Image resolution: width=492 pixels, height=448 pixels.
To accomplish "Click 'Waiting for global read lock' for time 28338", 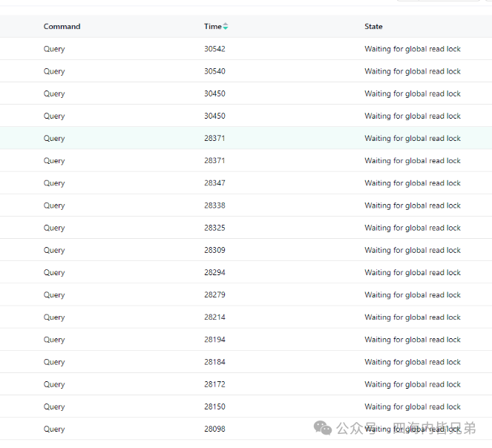I will click(413, 205).
